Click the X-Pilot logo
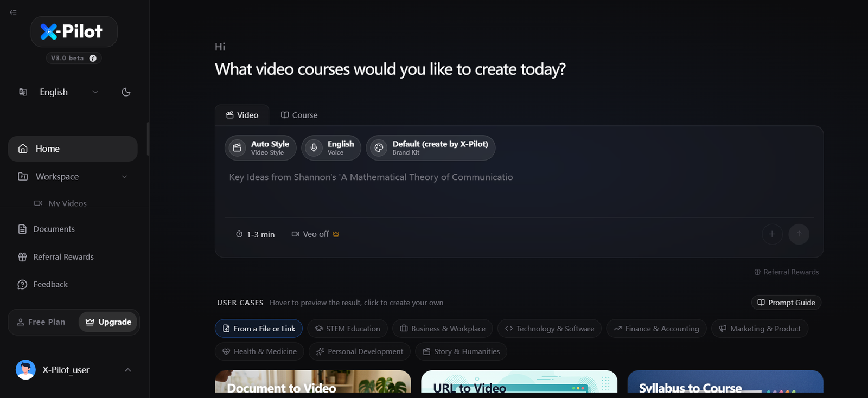This screenshot has height=398, width=868. [74, 31]
